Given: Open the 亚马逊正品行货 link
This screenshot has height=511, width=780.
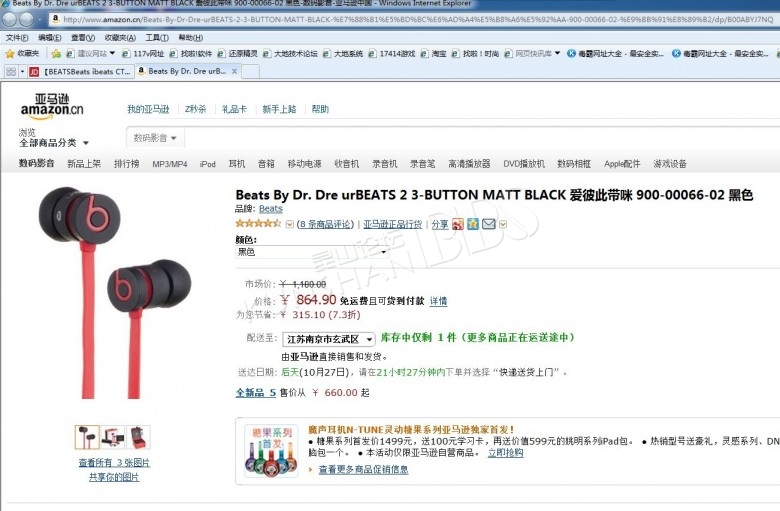Looking at the screenshot, I should tap(392, 224).
